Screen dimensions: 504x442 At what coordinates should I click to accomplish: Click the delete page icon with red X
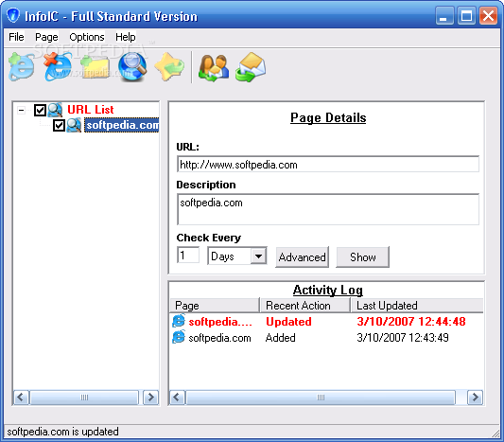coord(58,66)
